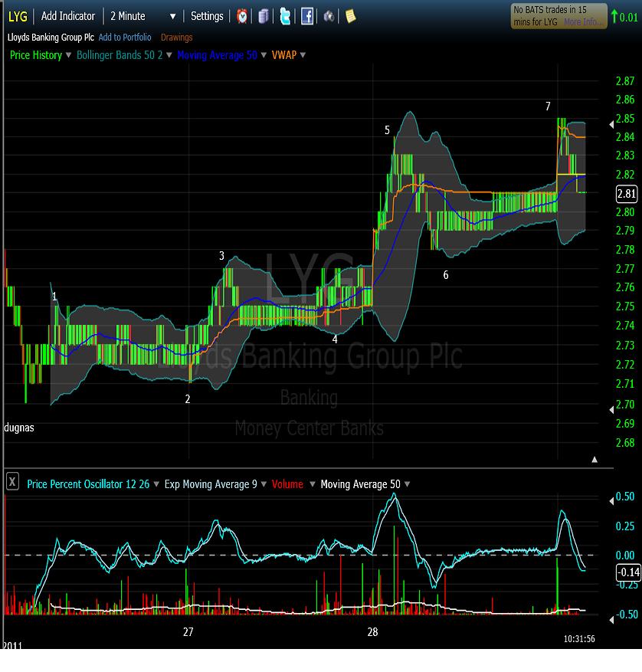Click the upper price scale marker near 2.85
The height and width of the screenshot is (672, 642).
[x=611, y=125]
